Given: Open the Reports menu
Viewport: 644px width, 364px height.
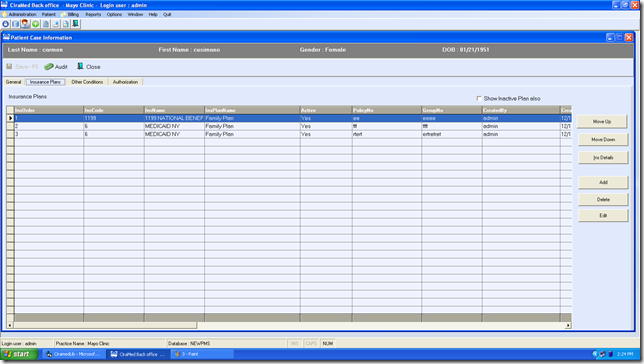Looking at the screenshot, I should (93, 14).
